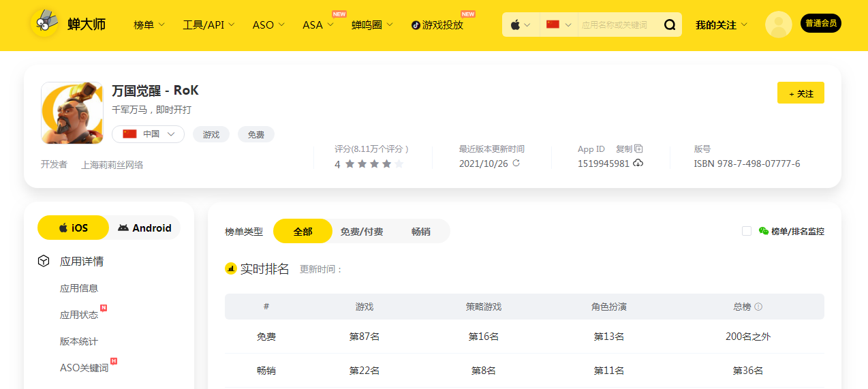The height and width of the screenshot is (389, 868).
Task: Click the 普通会员 badge button
Action: point(821,23)
